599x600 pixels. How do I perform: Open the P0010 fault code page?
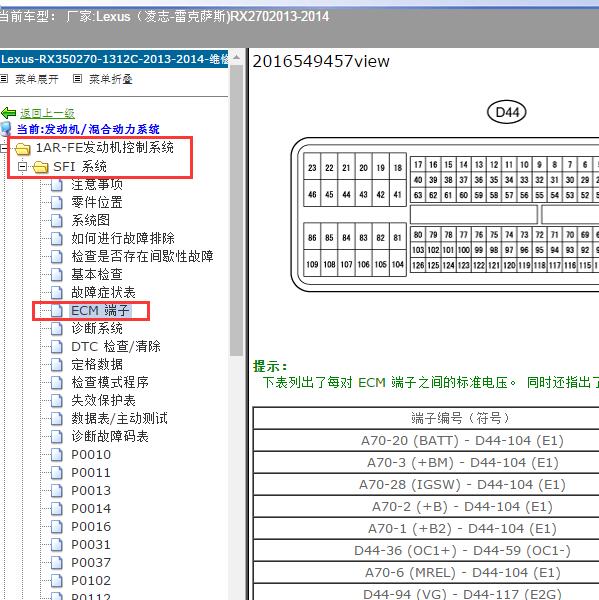point(91,455)
